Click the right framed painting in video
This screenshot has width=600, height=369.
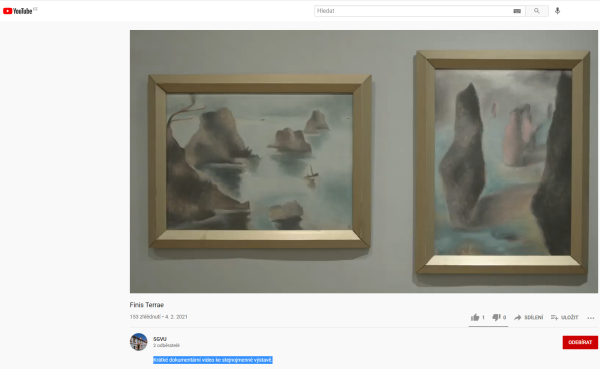[x=502, y=162]
